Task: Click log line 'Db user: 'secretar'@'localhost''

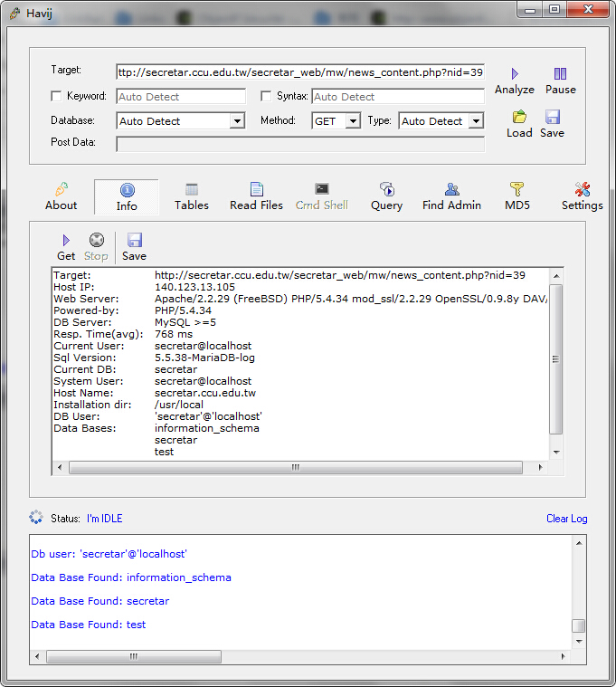Action: 109,554
